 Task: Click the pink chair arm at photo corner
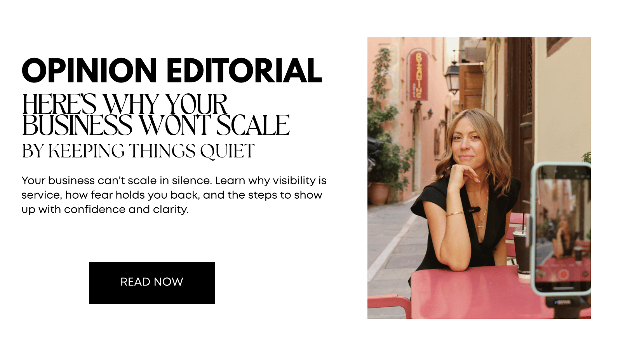pyautogui.click(x=388, y=306)
